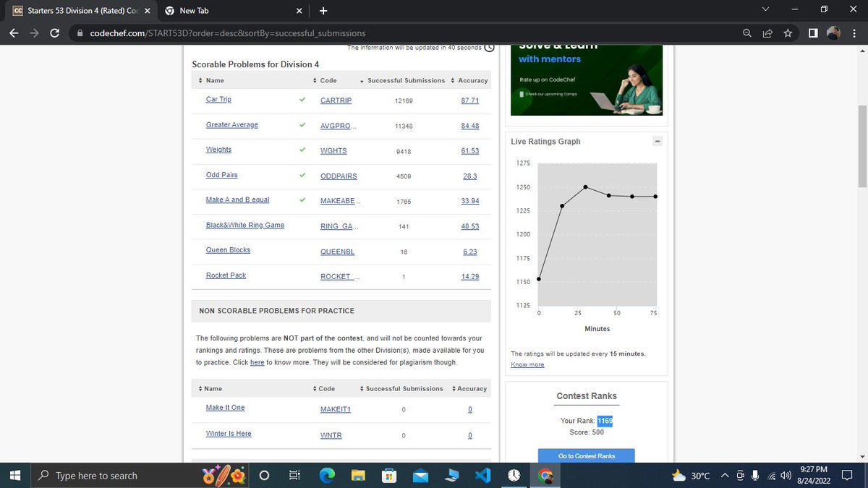Reload the CodeChef page

(x=54, y=33)
